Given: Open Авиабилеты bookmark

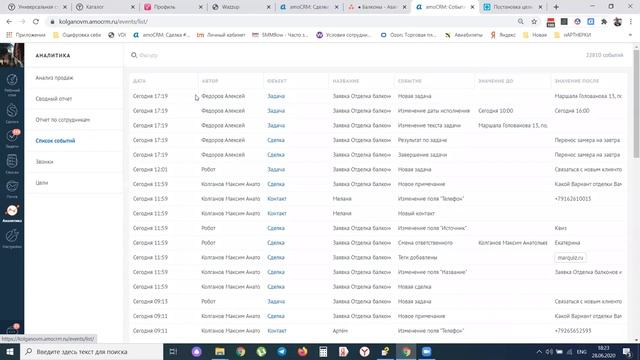Looking at the screenshot, I should [x=464, y=35].
